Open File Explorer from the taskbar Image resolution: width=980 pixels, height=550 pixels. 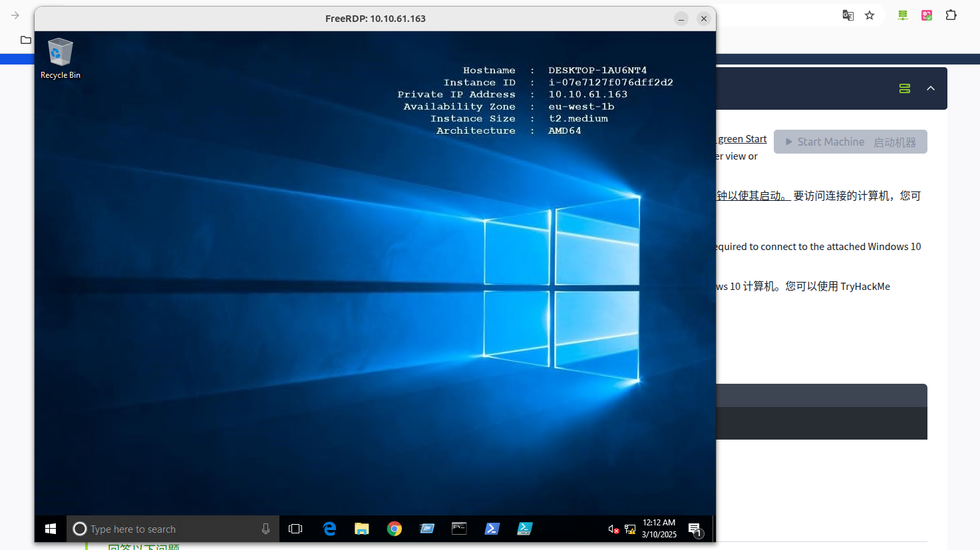(362, 529)
